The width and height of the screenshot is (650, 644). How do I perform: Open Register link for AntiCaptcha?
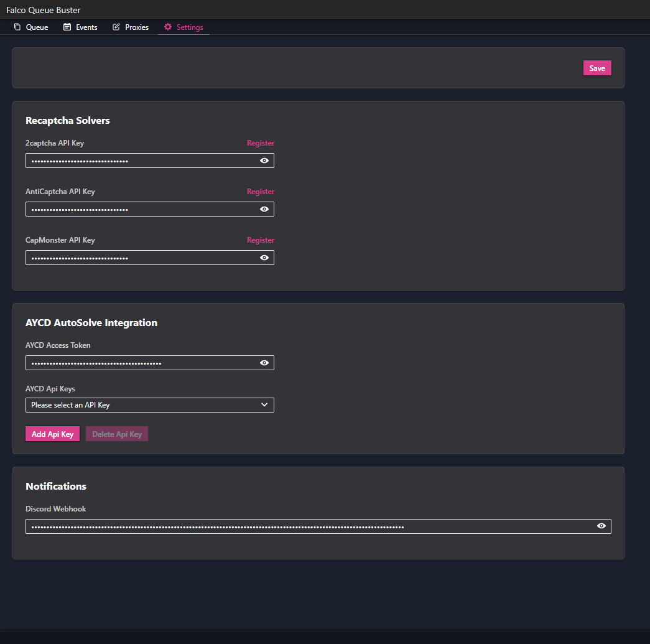261,192
